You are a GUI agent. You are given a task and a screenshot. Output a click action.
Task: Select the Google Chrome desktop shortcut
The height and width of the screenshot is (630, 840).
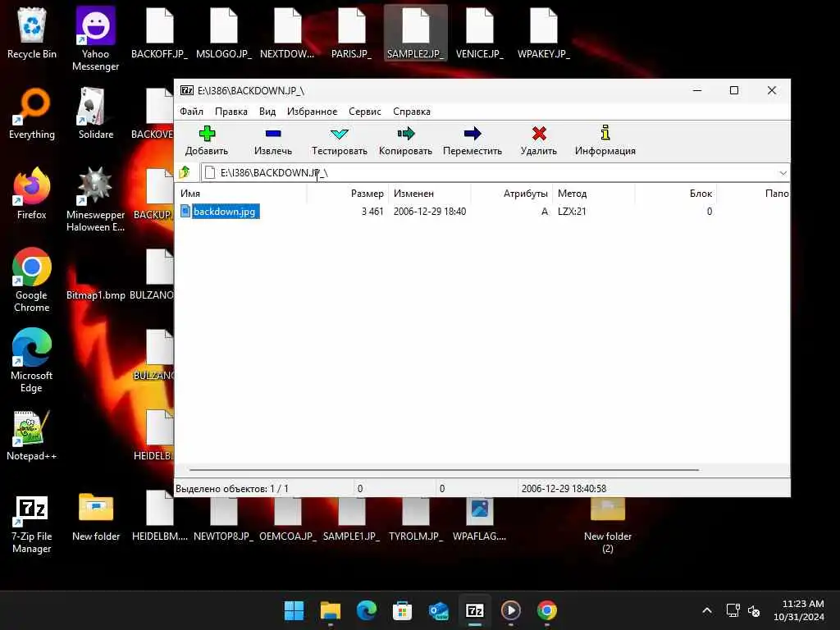(32, 280)
